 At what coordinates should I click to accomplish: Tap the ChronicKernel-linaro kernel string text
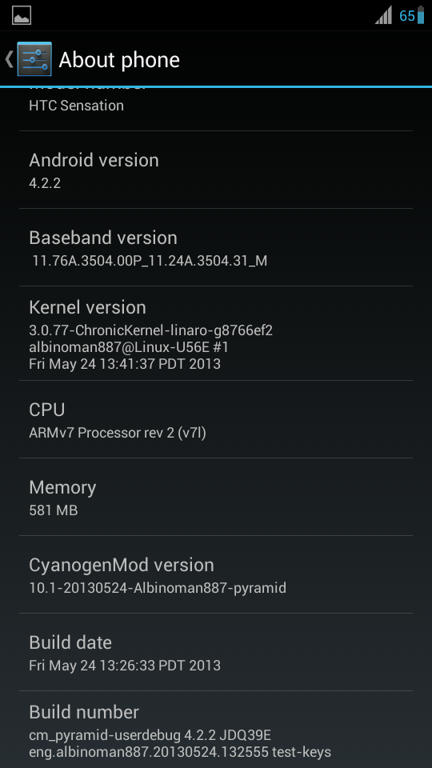pos(150,331)
